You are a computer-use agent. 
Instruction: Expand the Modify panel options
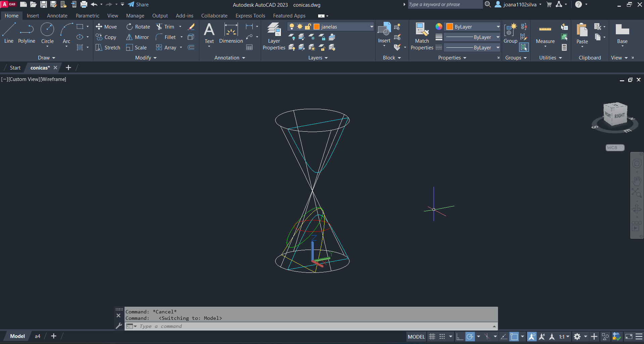point(146,58)
